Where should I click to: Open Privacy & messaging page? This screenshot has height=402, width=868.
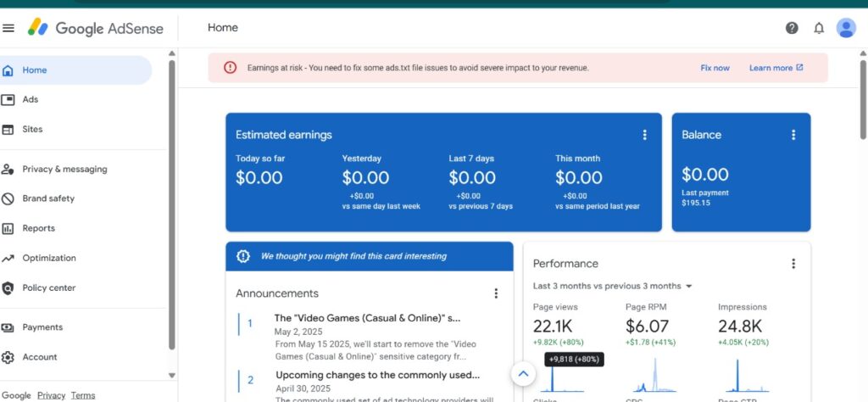click(64, 170)
